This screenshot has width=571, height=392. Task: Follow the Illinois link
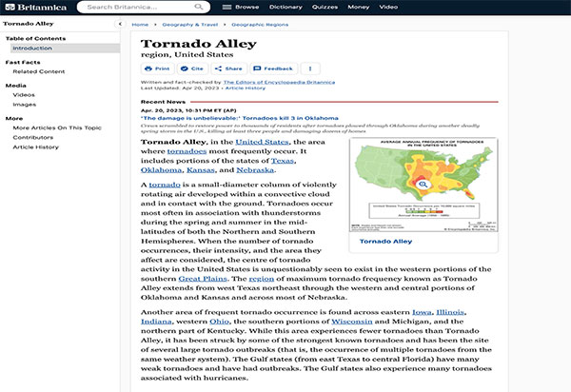coord(450,312)
